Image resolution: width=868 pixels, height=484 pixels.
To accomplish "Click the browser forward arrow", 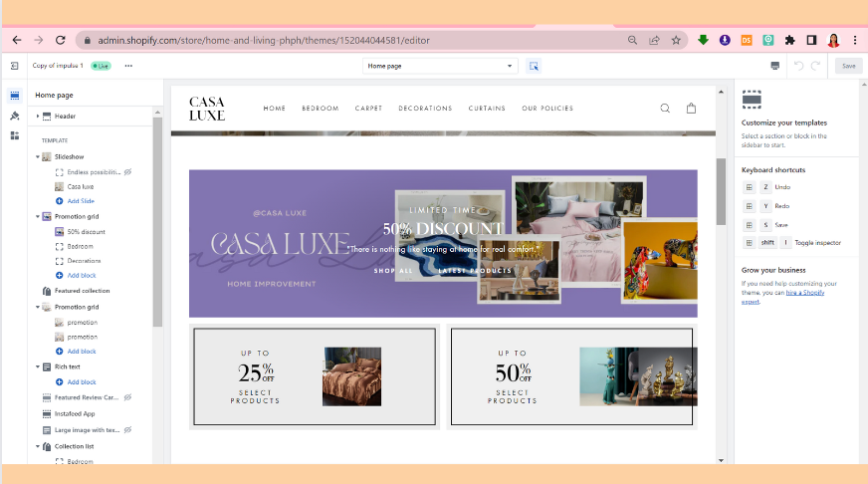I will pyautogui.click(x=38, y=40).
